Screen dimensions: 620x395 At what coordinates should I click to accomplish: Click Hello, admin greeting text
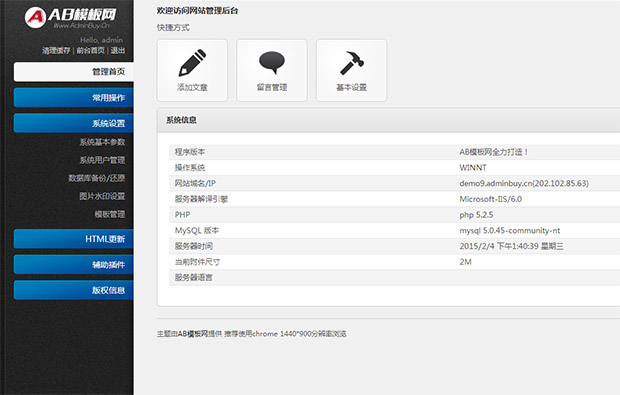point(101,40)
